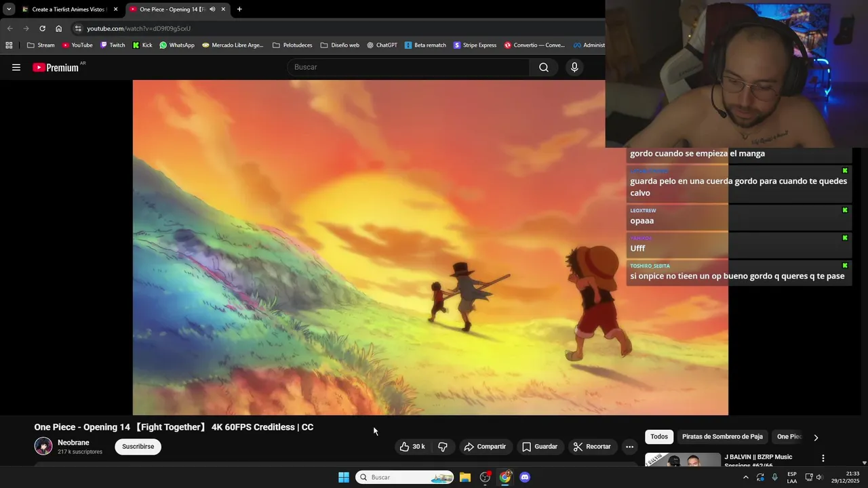Close the One Piece Opening 14 tab
The height and width of the screenshot is (488, 868).
[x=223, y=9]
